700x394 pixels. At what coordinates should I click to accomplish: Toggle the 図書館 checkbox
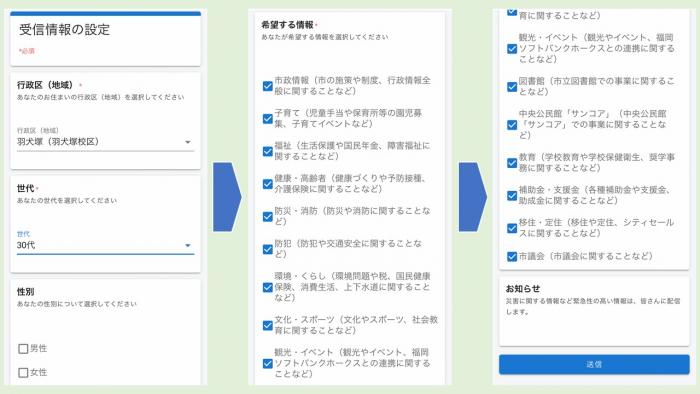click(x=512, y=87)
